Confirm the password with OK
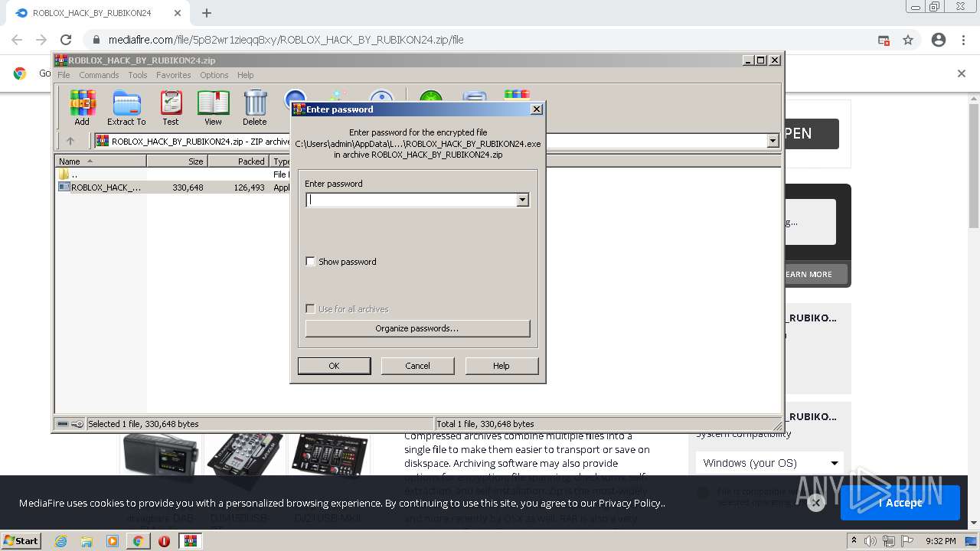Viewport: 980px width, 551px height. tap(334, 366)
